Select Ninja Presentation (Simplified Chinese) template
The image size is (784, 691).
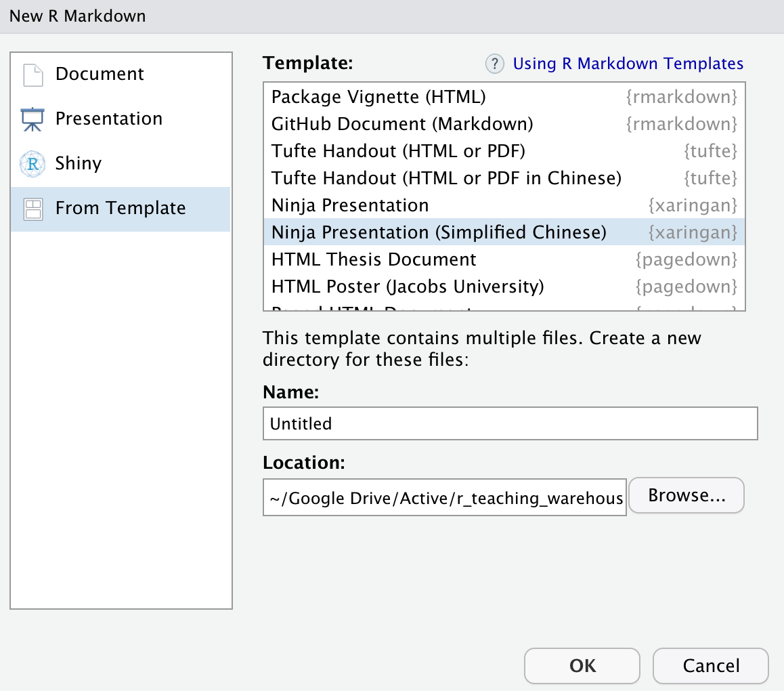504,232
